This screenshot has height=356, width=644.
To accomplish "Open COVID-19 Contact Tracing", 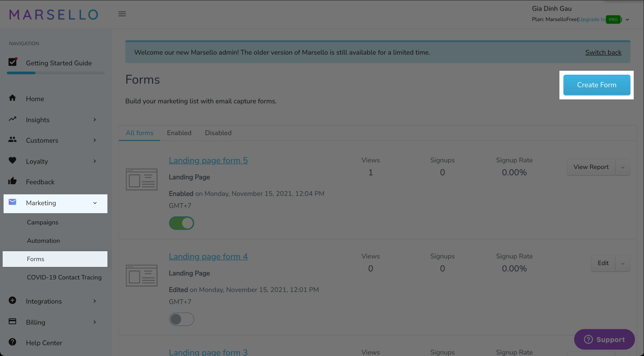I will coord(64,277).
